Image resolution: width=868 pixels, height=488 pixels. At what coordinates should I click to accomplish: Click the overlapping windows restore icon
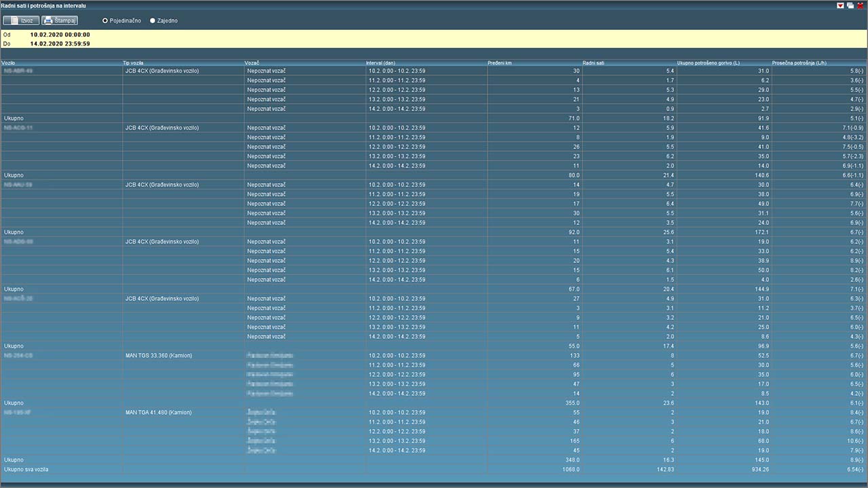[850, 5]
